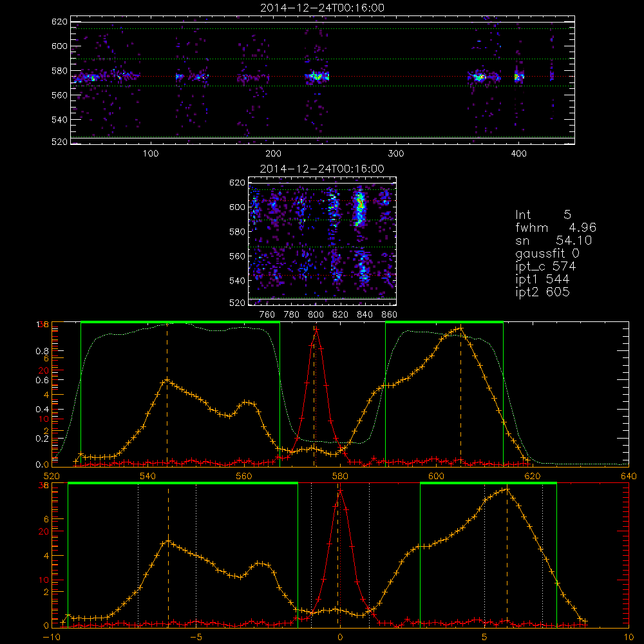Click the orange curve's highest peak near 605
The image size is (644, 644).
pyautogui.click(x=460, y=328)
